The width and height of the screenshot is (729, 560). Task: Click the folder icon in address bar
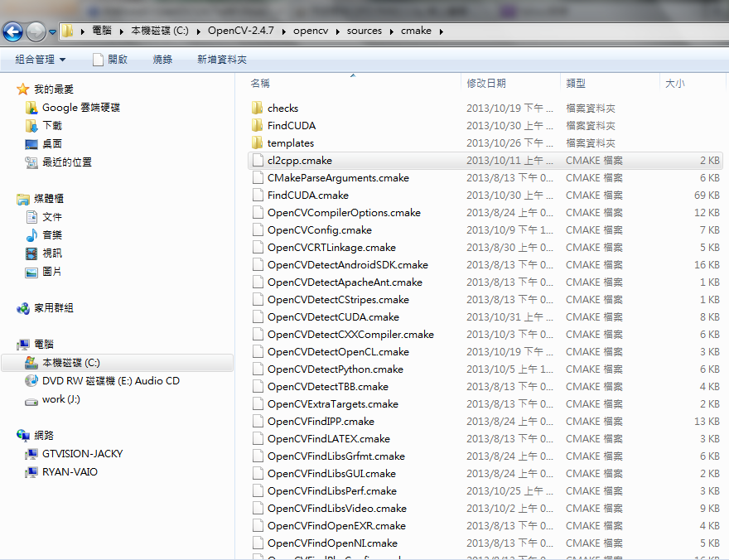pyautogui.click(x=68, y=31)
